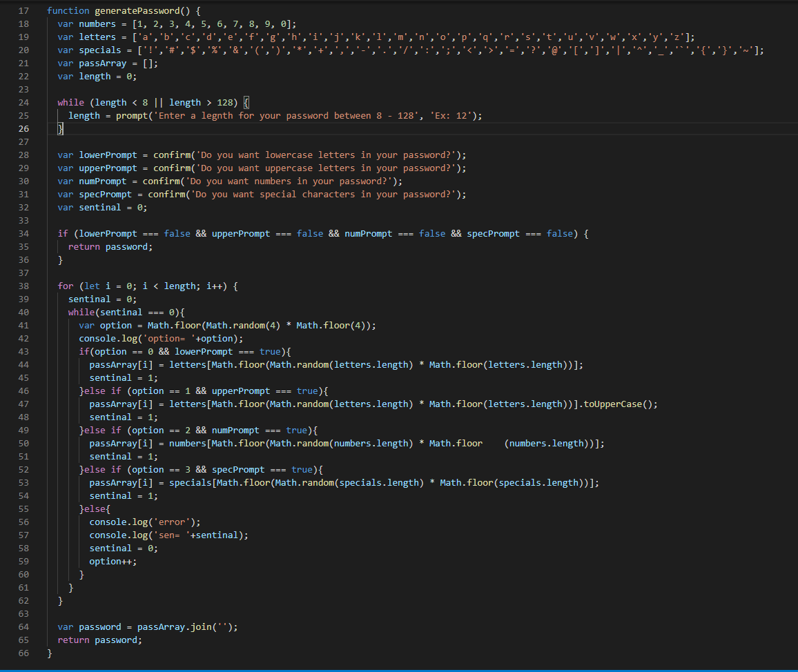
Task: Click the variable name passArray on line 21
Action: point(102,63)
